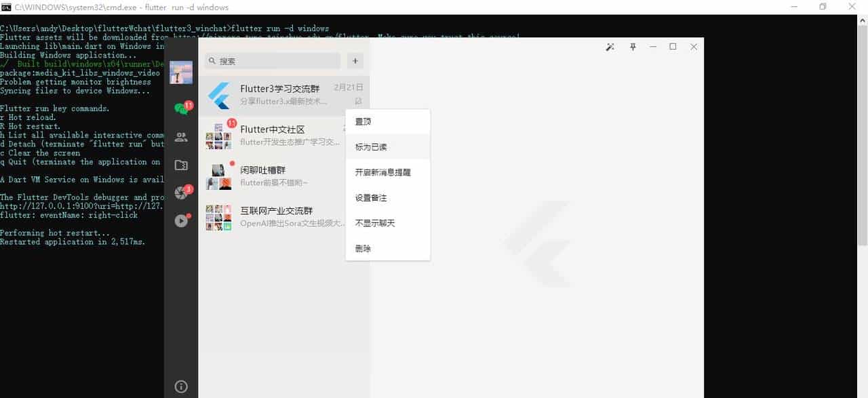868x398 pixels.
Task: Open the video folder sidebar icon
Action: (180, 165)
